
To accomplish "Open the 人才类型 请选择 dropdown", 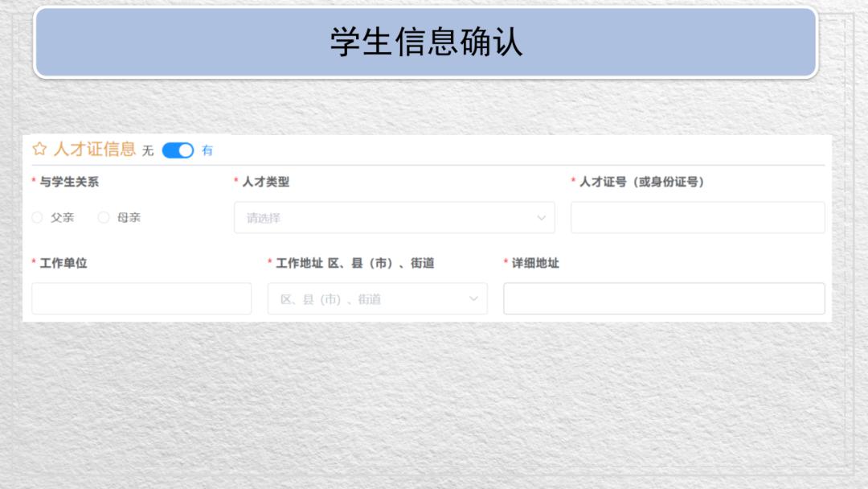I will click(394, 218).
